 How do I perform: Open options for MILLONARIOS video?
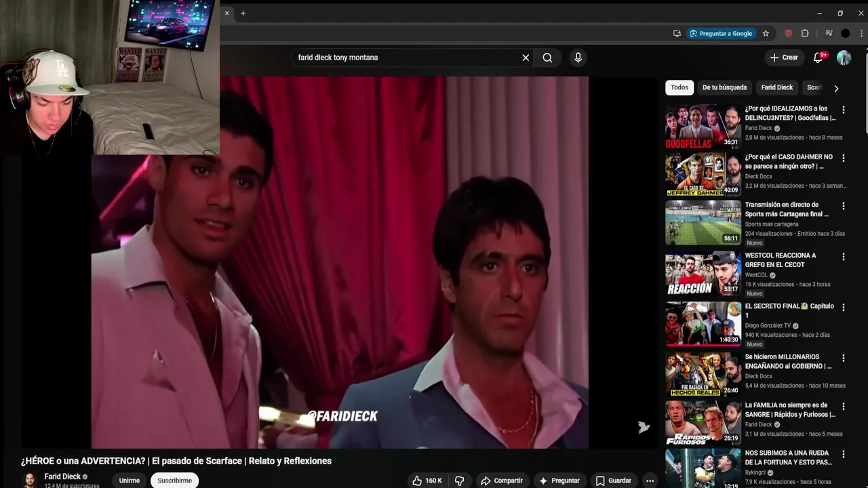coord(844,358)
